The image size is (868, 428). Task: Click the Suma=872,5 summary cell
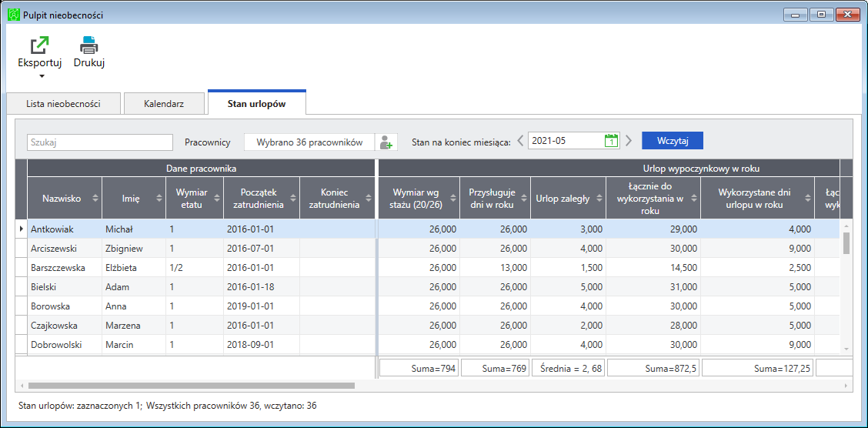click(x=654, y=368)
